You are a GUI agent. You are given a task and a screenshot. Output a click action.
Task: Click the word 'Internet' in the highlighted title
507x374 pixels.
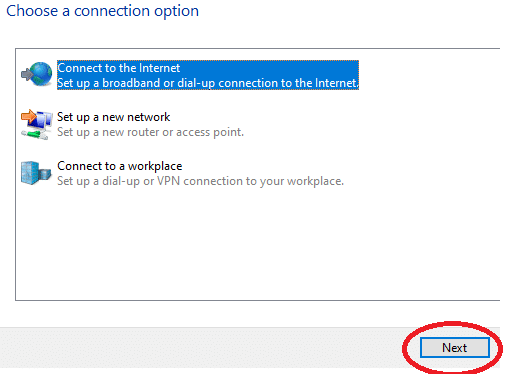pyautogui.click(x=160, y=68)
